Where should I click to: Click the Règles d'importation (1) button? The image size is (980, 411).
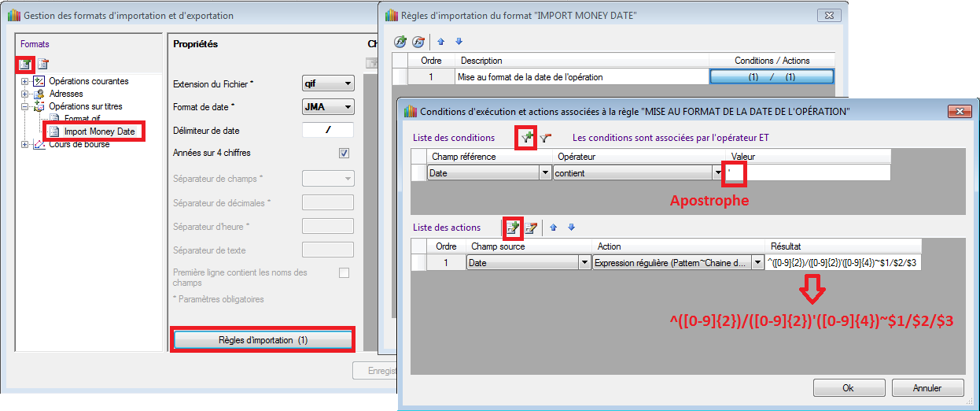pyautogui.click(x=263, y=339)
